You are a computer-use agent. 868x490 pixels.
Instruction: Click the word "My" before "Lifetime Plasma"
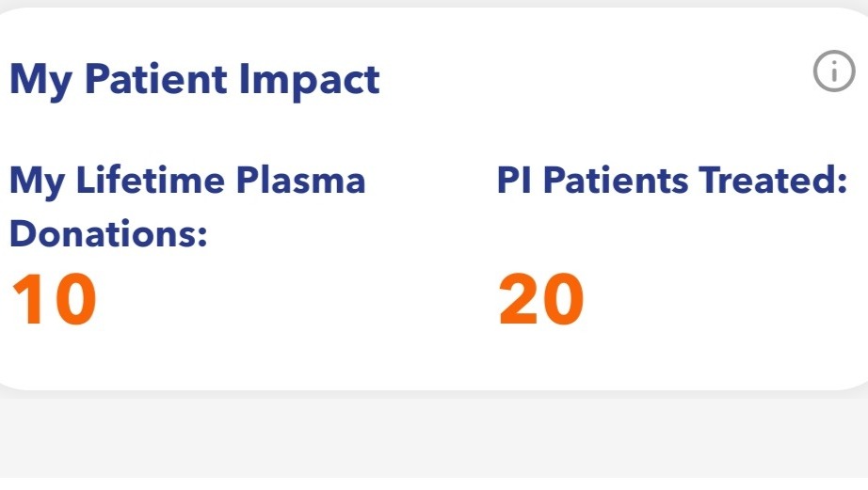click(35, 179)
